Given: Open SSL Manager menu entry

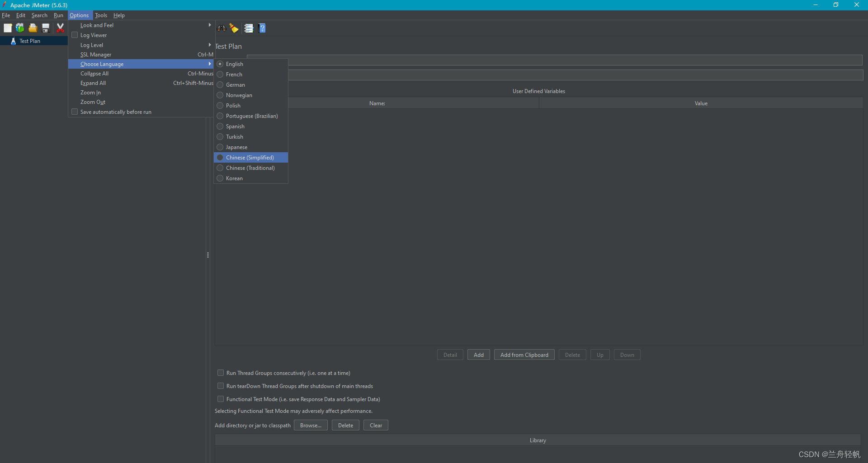Looking at the screenshot, I should click(141, 55).
